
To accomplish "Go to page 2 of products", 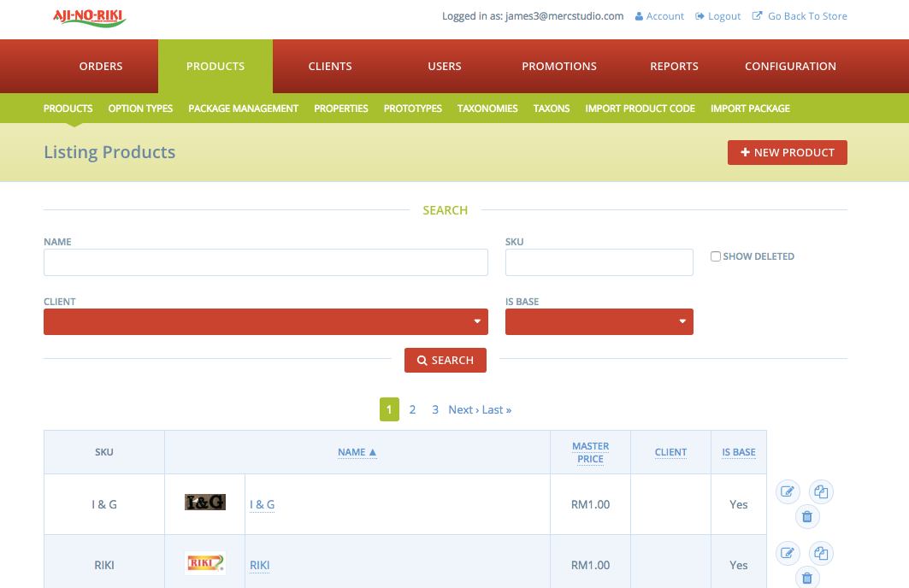I will pos(412,409).
